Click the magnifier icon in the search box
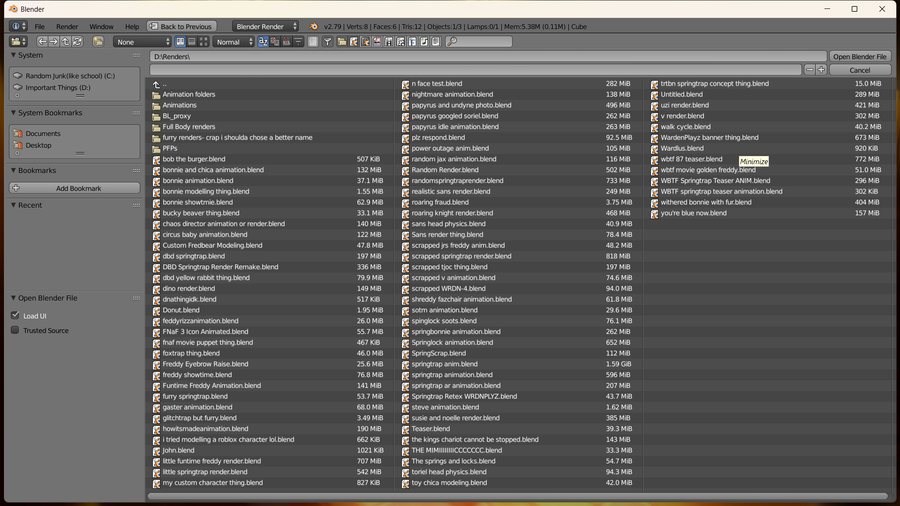Screen dimensions: 900x506 tap(452, 42)
